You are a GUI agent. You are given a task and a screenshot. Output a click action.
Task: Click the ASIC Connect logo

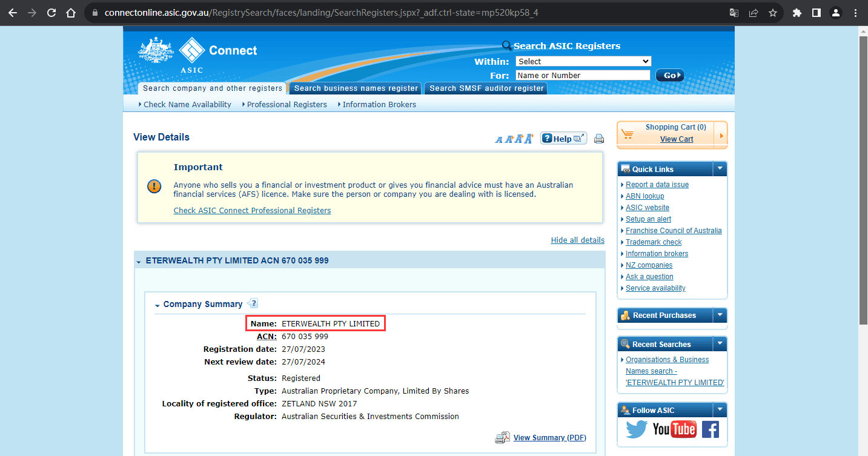(197, 55)
